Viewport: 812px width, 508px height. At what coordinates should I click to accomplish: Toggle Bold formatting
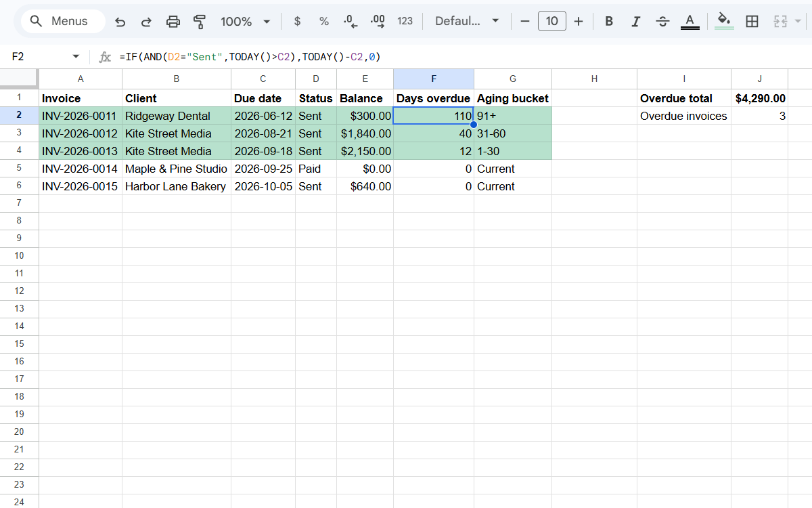point(609,22)
